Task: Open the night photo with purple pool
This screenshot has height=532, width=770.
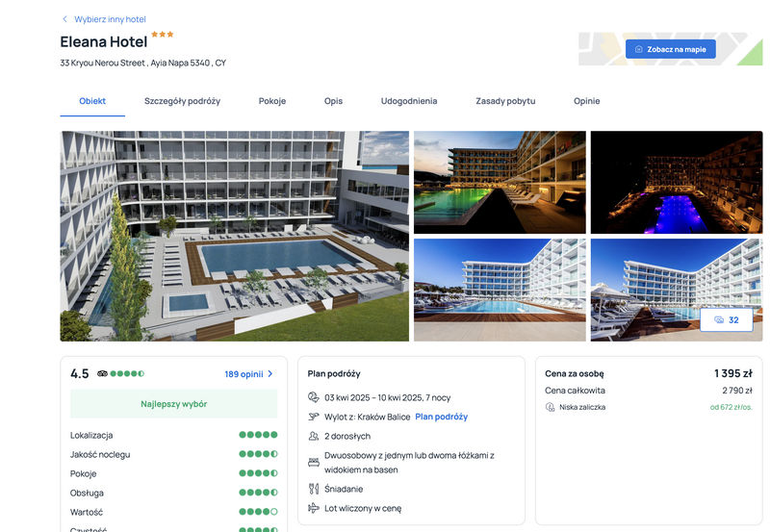Action: [x=677, y=182]
